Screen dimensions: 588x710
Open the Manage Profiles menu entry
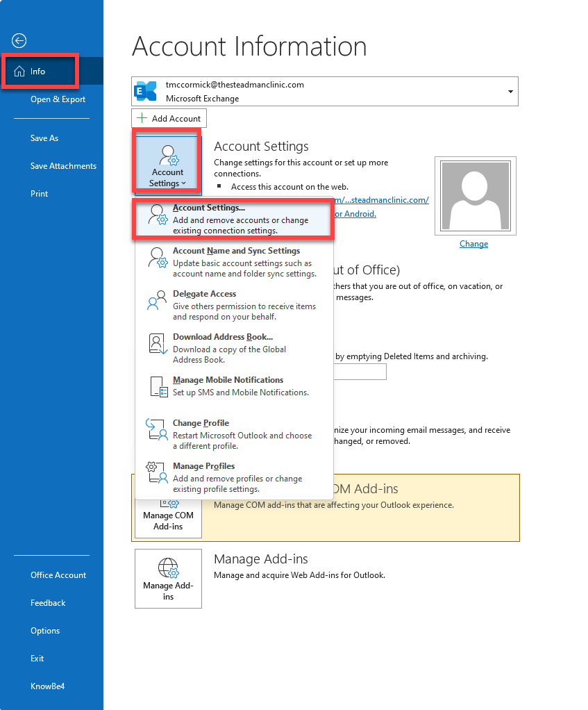coord(233,477)
